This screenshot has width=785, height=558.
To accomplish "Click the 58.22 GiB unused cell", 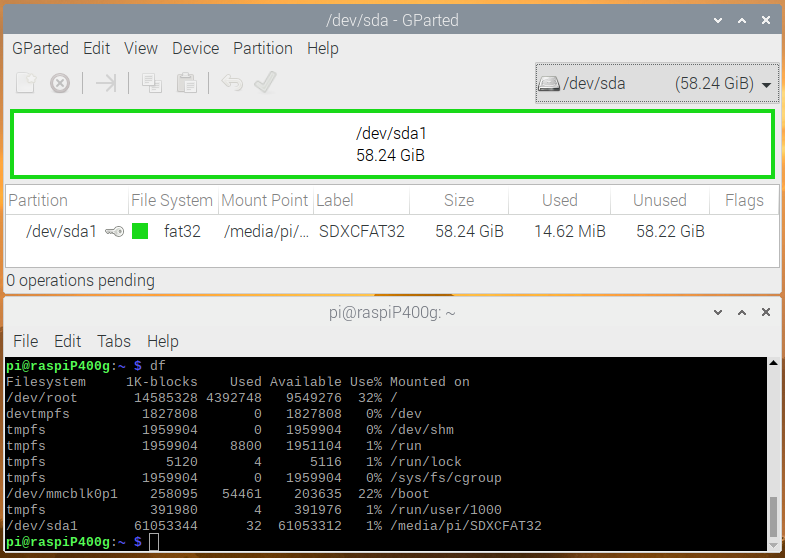I will [x=670, y=231].
